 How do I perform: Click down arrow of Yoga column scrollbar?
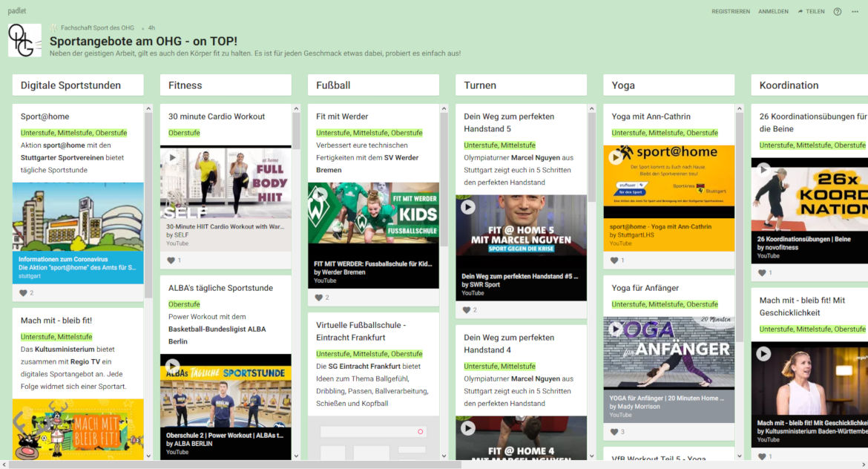740,456
